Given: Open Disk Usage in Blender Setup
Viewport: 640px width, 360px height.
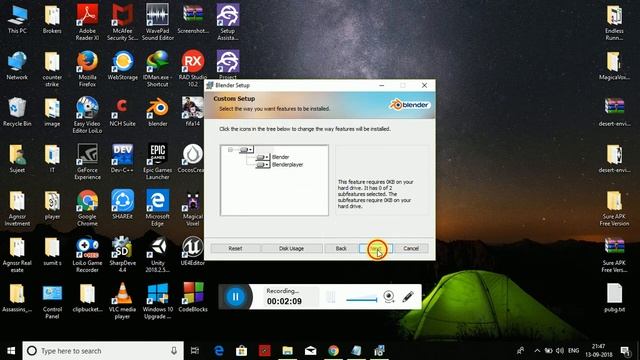Looking at the screenshot, I should (291, 248).
